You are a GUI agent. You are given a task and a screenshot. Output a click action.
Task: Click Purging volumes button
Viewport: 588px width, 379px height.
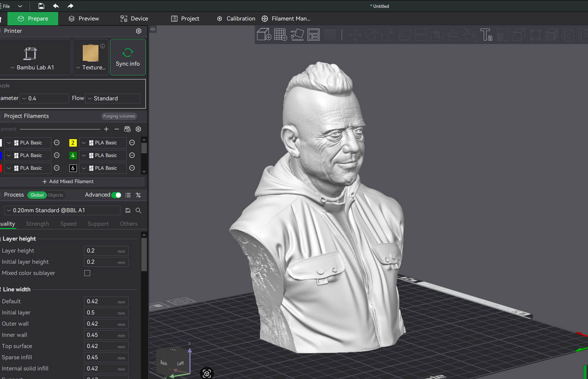pyautogui.click(x=119, y=116)
